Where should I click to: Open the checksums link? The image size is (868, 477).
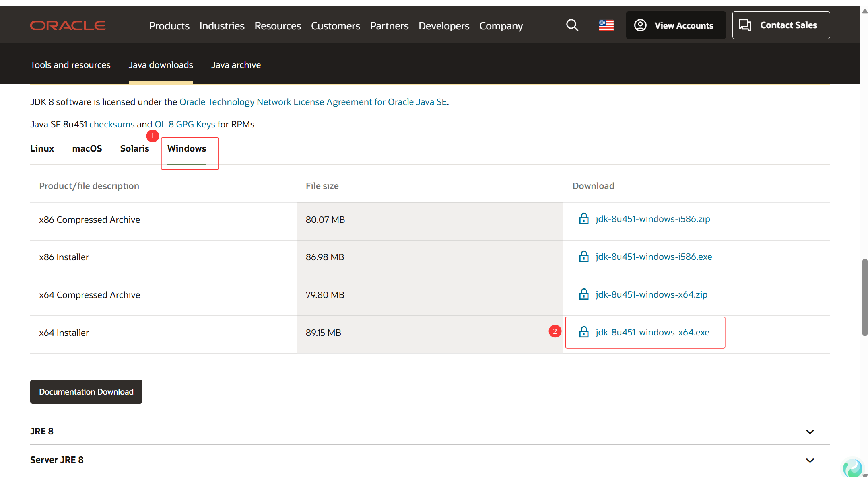click(x=112, y=124)
